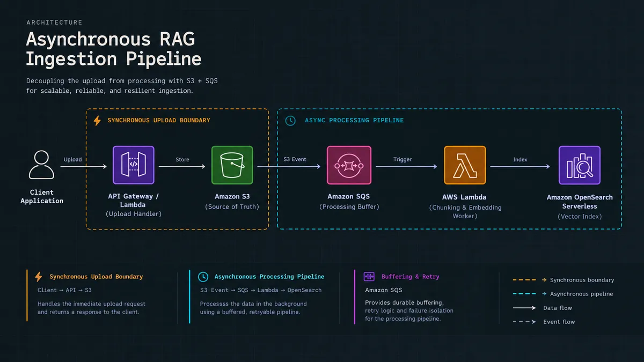This screenshot has width=644, height=362.
Task: Click the Amazon S3 bucket icon
Action: coord(232,166)
